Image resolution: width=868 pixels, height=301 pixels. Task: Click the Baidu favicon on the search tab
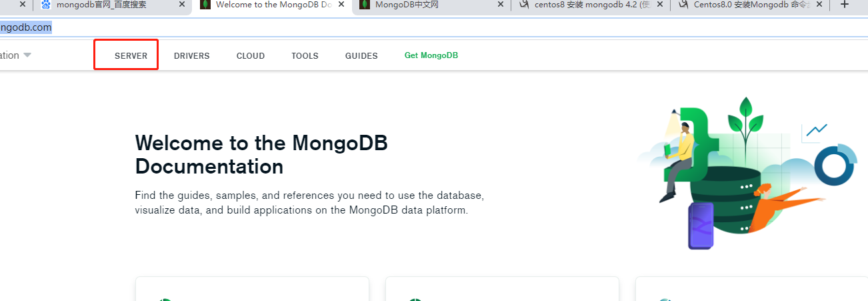[x=45, y=5]
